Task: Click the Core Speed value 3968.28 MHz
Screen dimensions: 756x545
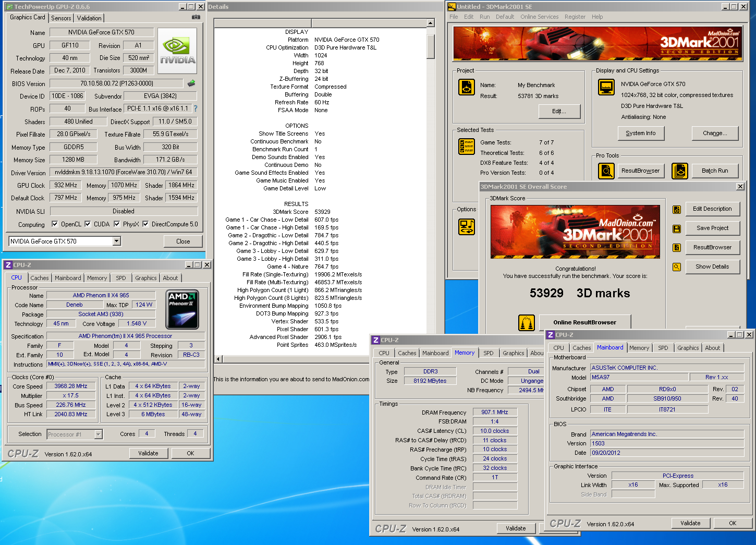Action: point(71,386)
